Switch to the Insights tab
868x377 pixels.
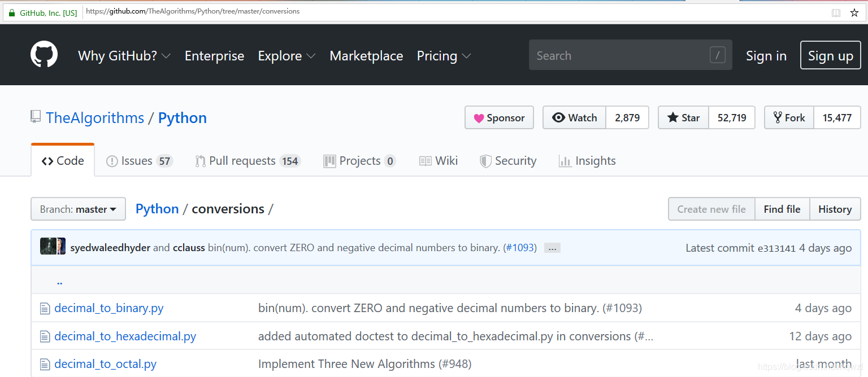click(587, 161)
